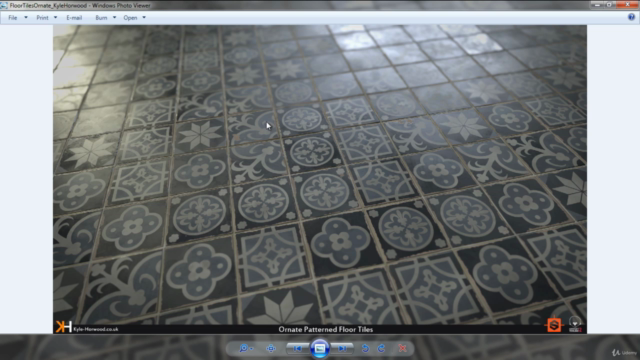640x360 pixels.
Task: Open the File menu
Action: (x=13, y=18)
